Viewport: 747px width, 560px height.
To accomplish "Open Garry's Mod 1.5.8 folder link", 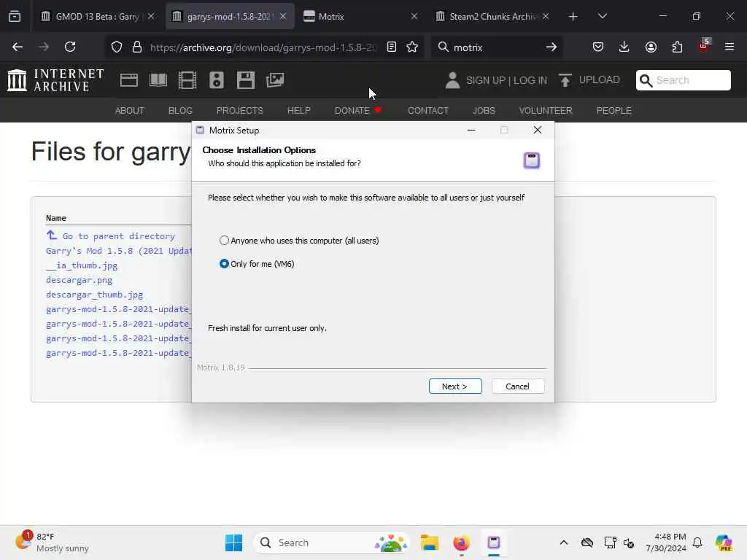I will pos(118,251).
